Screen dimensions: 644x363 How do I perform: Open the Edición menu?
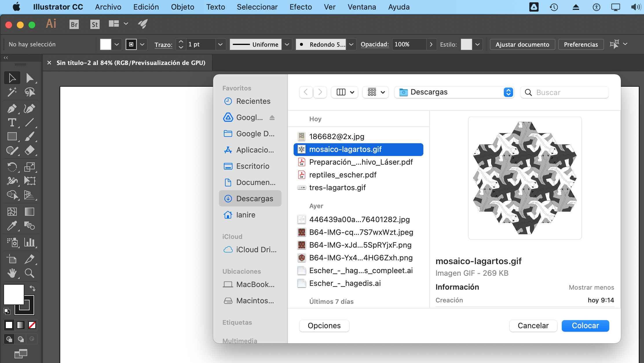click(146, 7)
